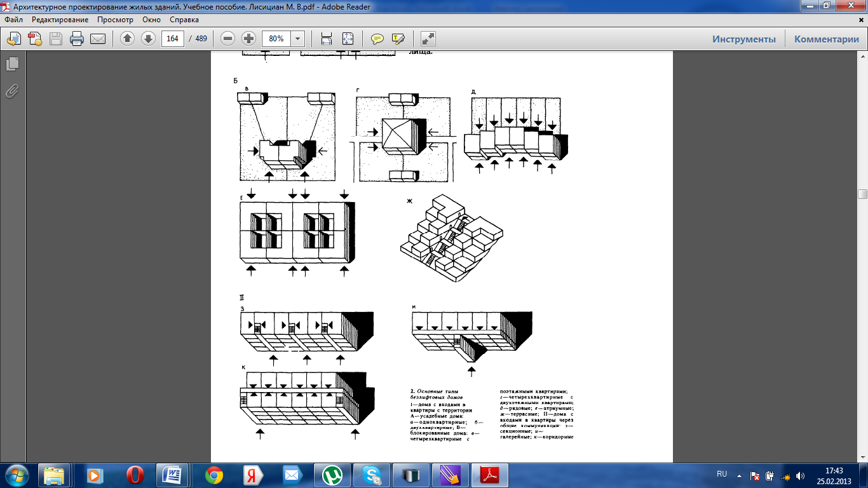Show page thumbnails in left sidebar
This screenshot has height=488, width=868.
click(12, 64)
